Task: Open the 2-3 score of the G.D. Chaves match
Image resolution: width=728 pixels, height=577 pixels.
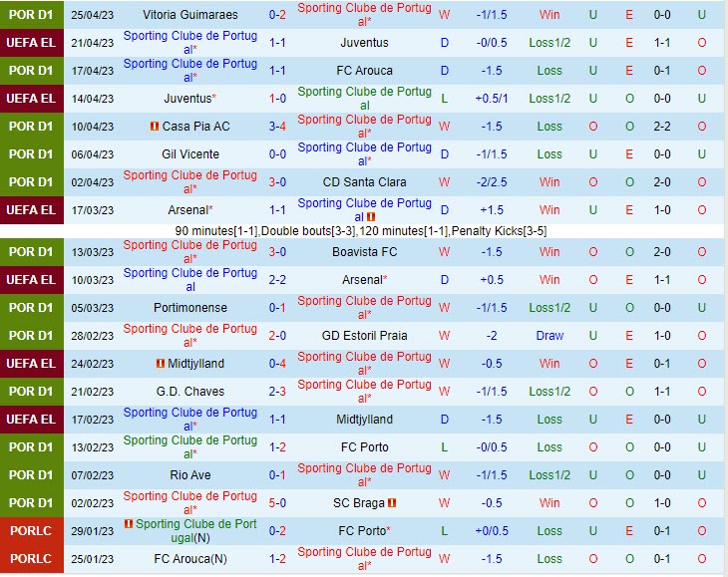Action: (x=277, y=392)
